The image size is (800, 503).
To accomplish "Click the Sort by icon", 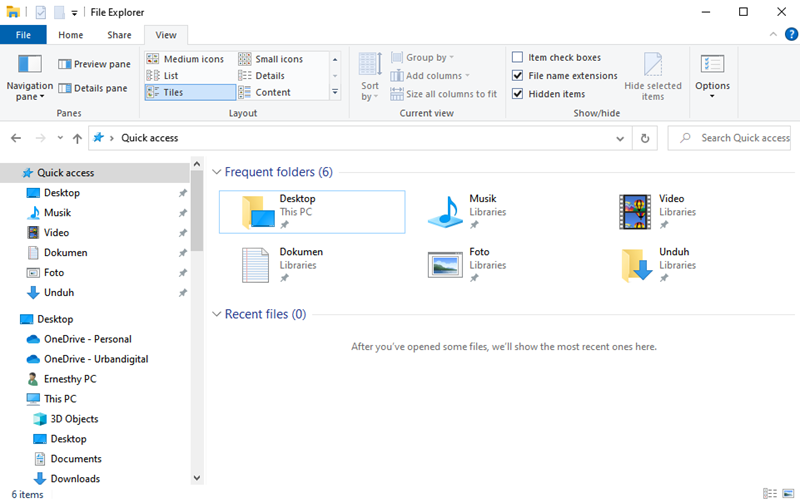I will click(x=370, y=66).
